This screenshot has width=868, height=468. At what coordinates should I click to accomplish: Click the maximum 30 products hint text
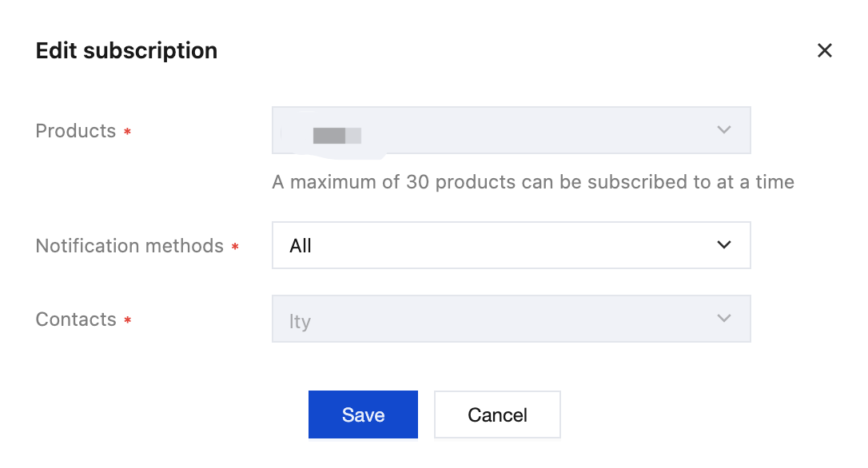(532, 182)
